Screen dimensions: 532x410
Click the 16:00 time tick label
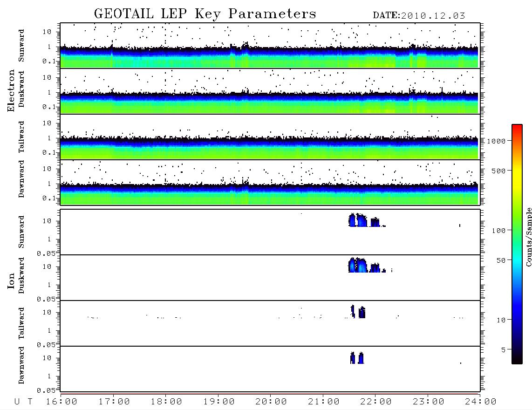pos(61,402)
